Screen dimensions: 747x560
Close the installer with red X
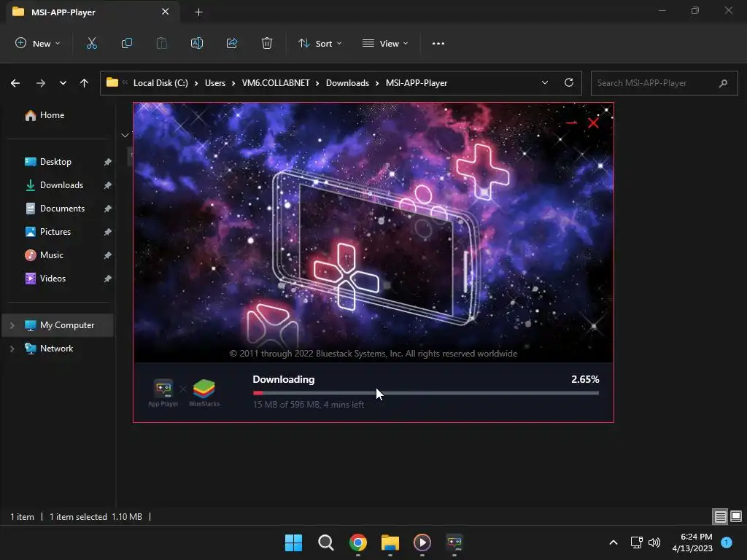pos(593,122)
